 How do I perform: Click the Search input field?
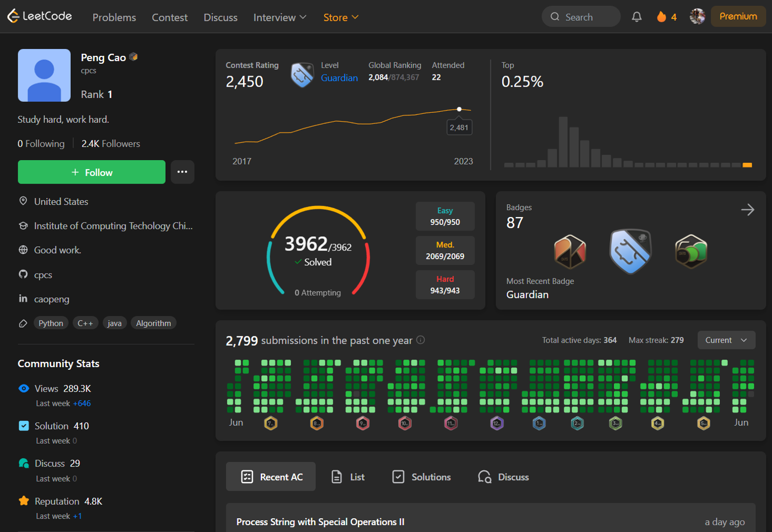(x=581, y=16)
